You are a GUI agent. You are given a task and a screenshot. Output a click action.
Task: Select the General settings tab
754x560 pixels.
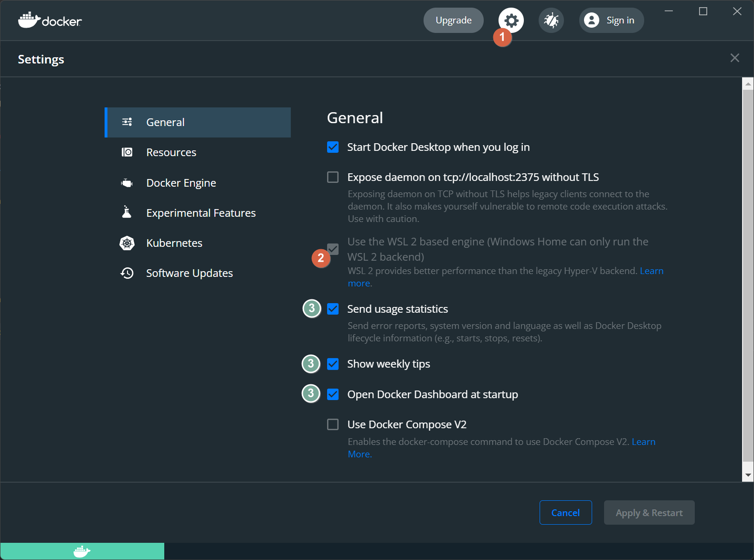[x=198, y=122]
